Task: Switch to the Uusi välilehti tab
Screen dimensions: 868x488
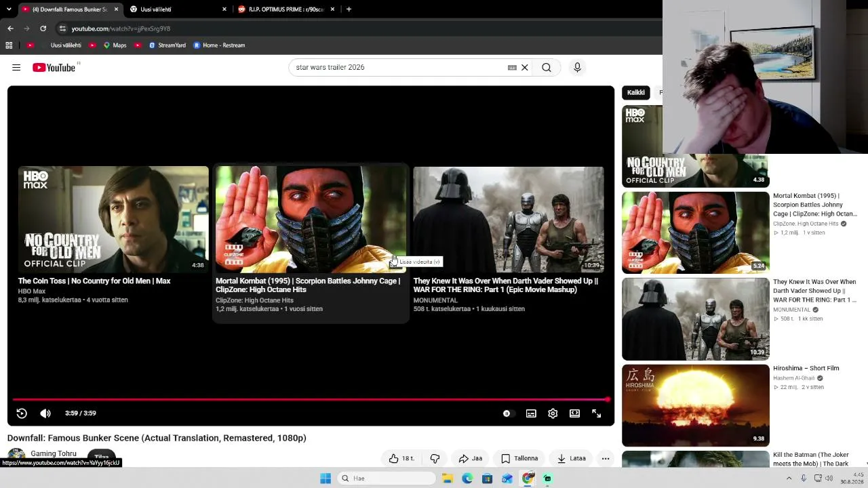Action: 173,9
